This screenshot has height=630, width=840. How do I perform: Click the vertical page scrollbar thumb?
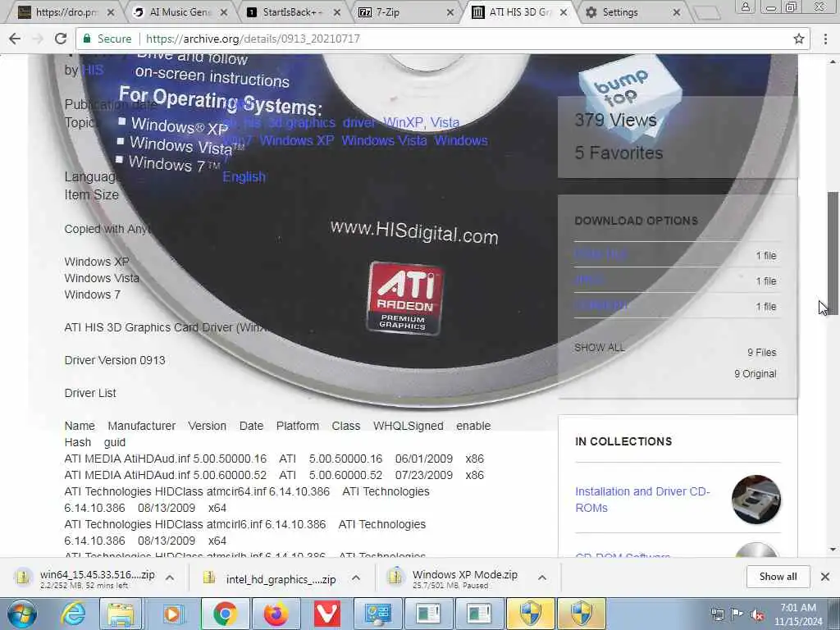[833, 253]
